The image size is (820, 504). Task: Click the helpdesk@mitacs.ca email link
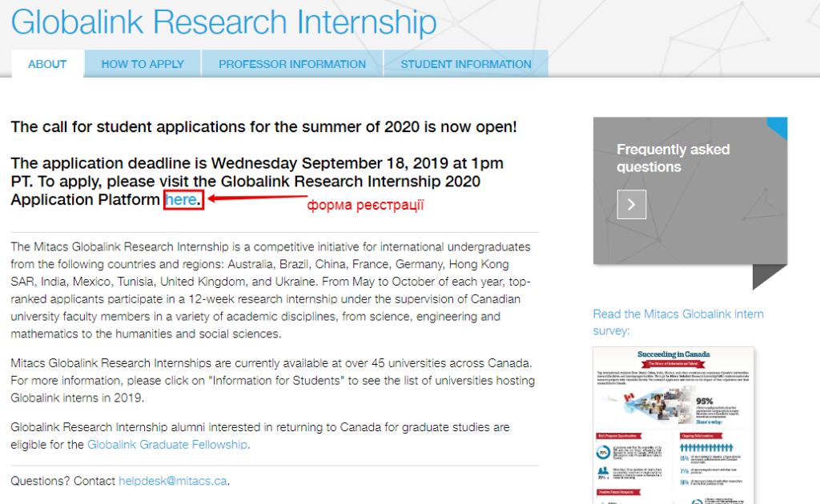coord(173,481)
